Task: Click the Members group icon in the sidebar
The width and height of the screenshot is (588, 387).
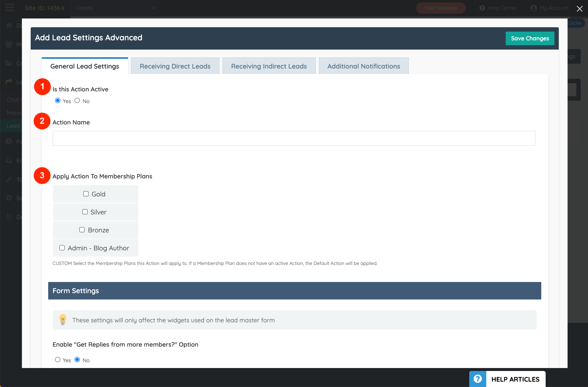Action: pos(9,44)
